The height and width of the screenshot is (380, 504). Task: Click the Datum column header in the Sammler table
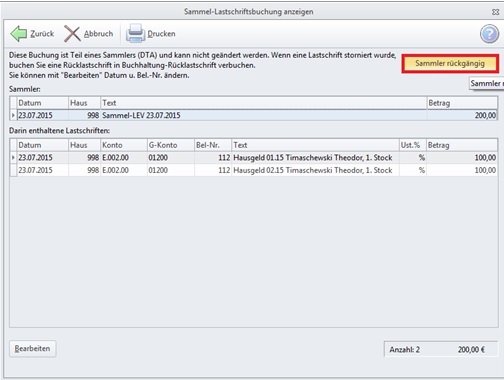[x=43, y=103]
